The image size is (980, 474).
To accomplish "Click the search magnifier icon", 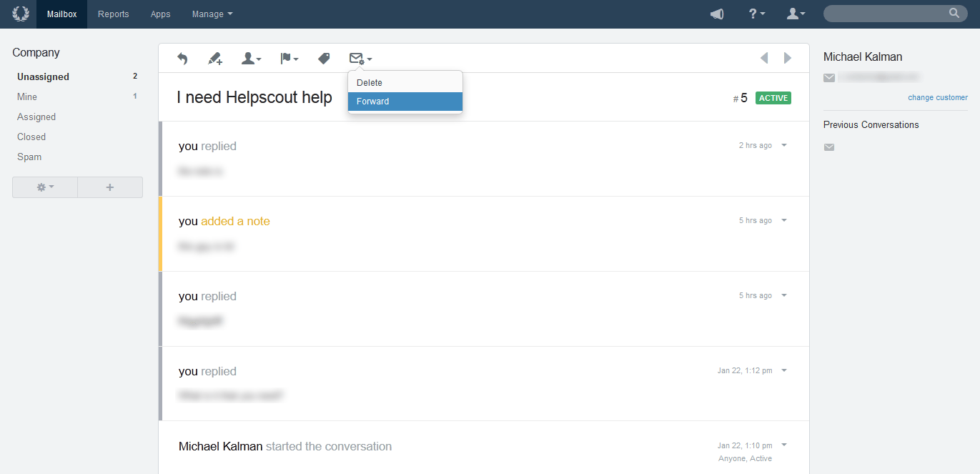I will (x=954, y=14).
